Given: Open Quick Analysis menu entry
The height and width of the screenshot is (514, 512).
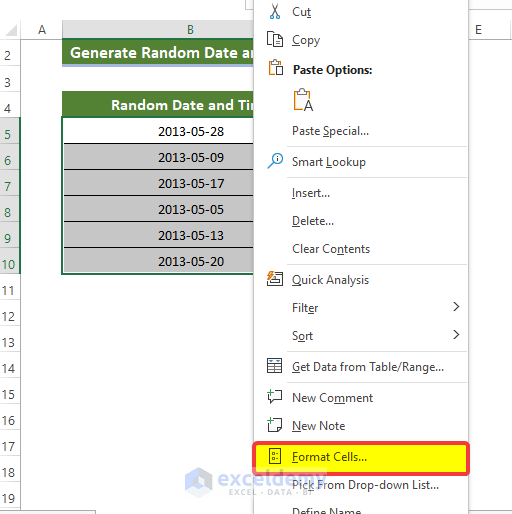Looking at the screenshot, I should pyautogui.click(x=361, y=280).
